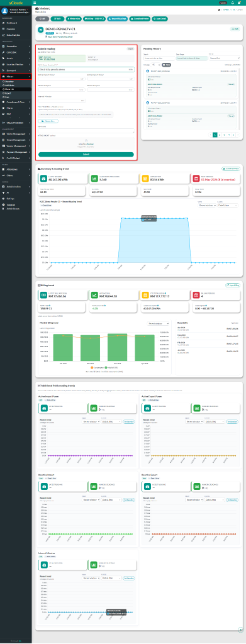Click the notification bell icon in header
The width and height of the screenshot is (246, 644).
pyautogui.click(x=233, y=3)
